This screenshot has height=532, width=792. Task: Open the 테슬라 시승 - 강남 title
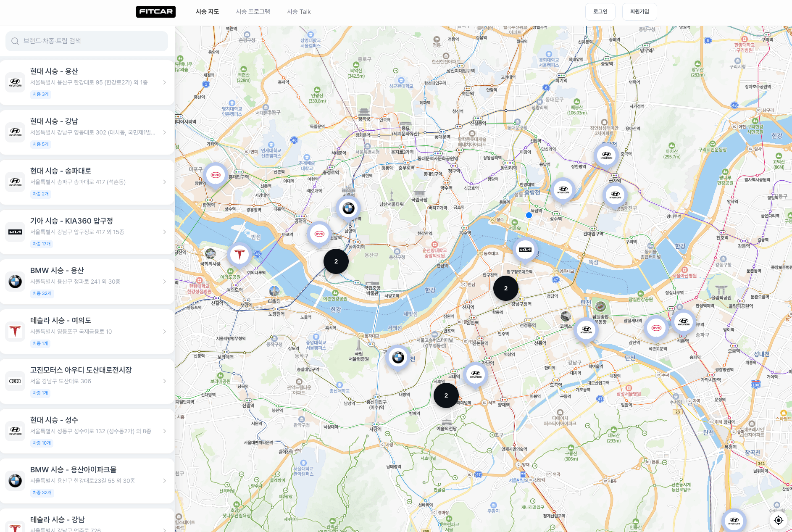[x=58, y=520]
